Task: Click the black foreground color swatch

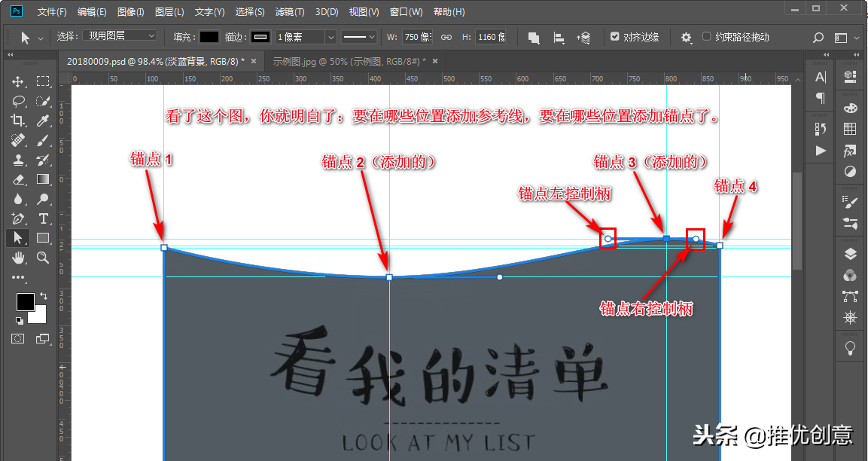Action: (25, 302)
